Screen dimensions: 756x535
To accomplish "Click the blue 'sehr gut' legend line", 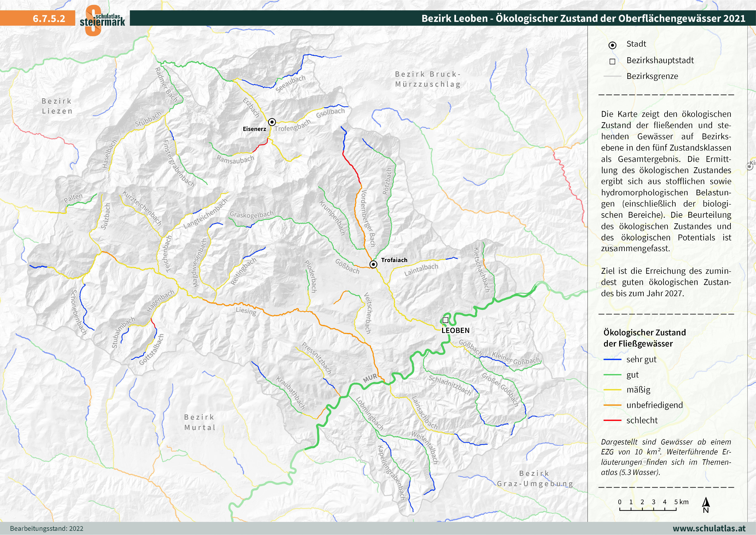I will pyautogui.click(x=612, y=359).
